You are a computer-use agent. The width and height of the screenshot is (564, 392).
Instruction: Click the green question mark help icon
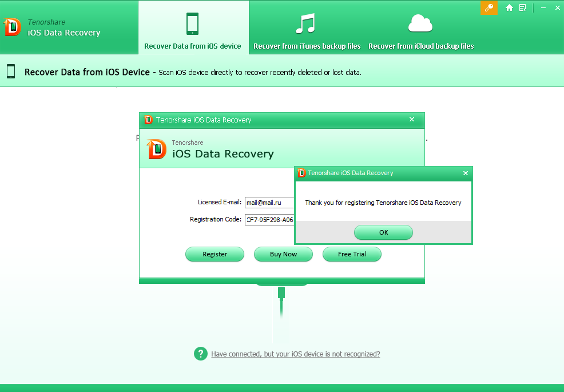click(200, 354)
